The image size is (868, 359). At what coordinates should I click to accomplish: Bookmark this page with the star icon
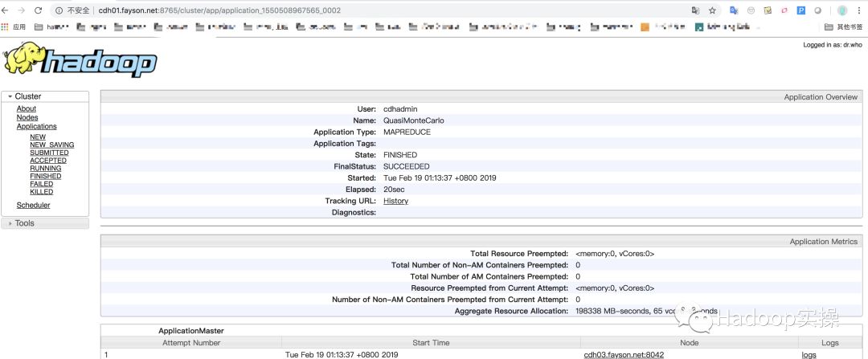[x=712, y=10]
